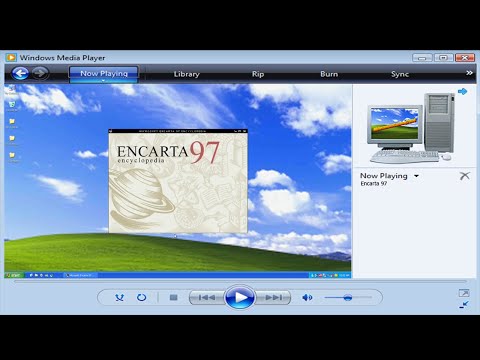Switch to full screen view
Viewport: 480px width, 360px height.
[x=464, y=293]
